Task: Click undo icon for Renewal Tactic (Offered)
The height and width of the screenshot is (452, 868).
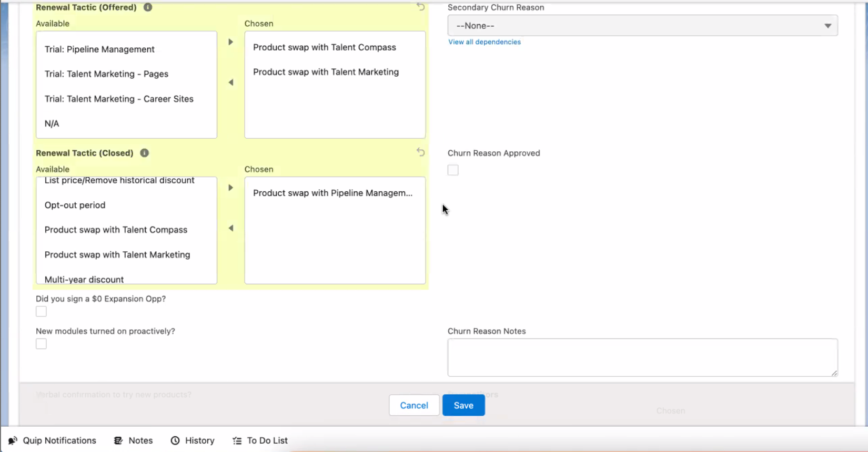Action: [x=420, y=7]
